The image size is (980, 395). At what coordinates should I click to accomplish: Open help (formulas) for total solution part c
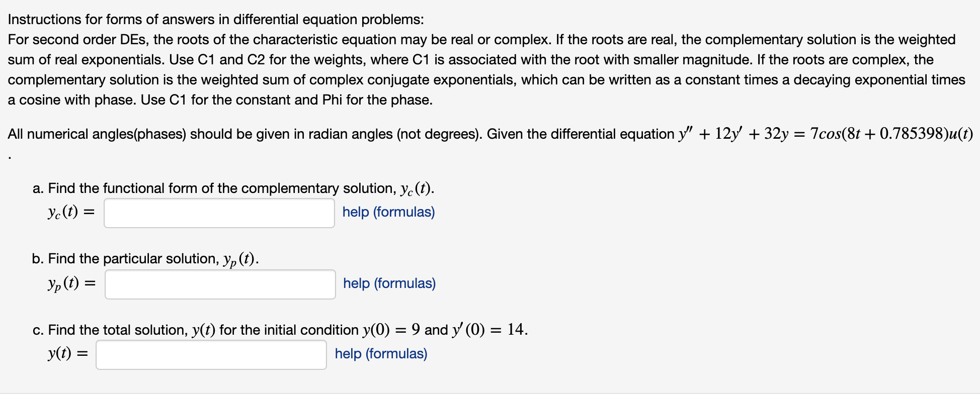coord(380,354)
